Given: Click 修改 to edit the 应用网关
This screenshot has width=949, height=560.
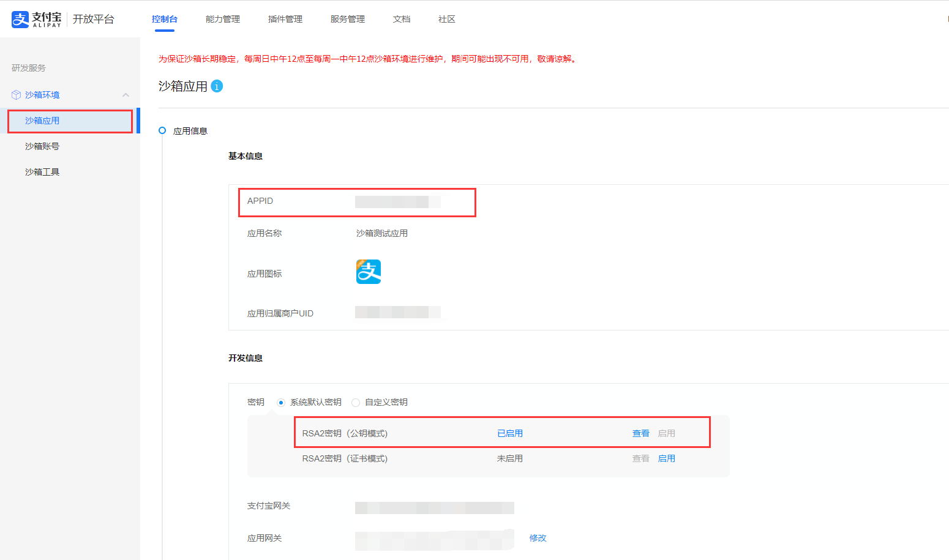Looking at the screenshot, I should pyautogui.click(x=538, y=538).
